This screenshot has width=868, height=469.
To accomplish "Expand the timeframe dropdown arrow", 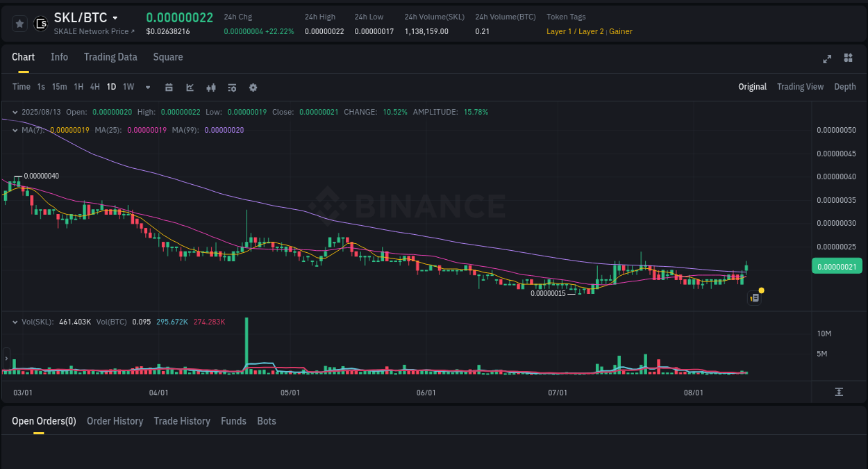I will 147,87.
